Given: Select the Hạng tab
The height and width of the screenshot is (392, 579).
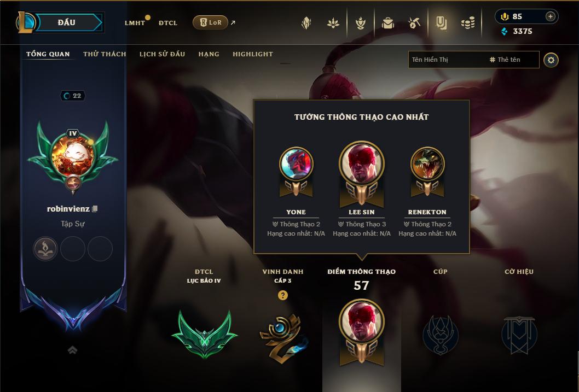Looking at the screenshot, I should coord(209,54).
